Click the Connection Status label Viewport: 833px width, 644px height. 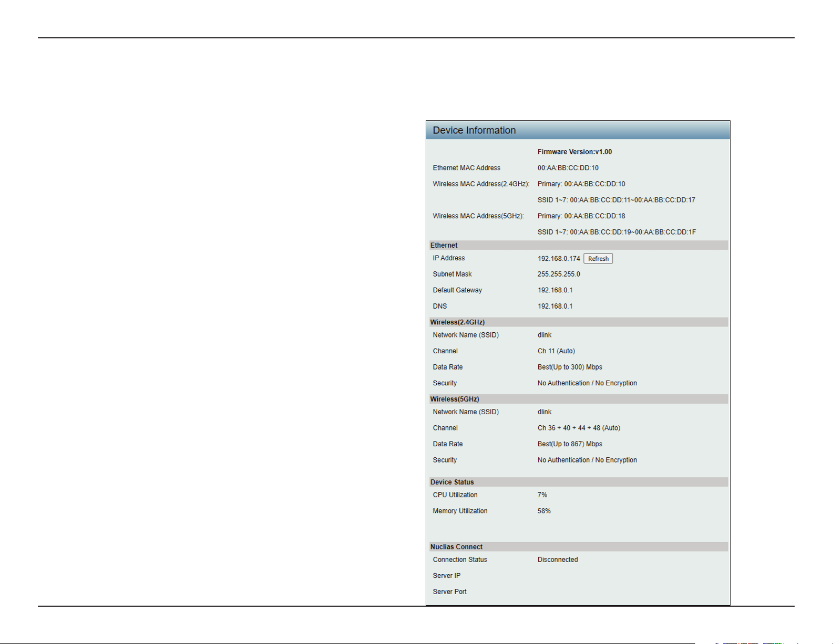pos(460,560)
